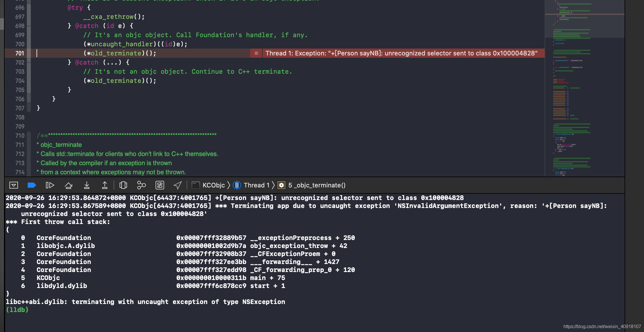Click the __cxa_rethrow() call

pos(114,17)
